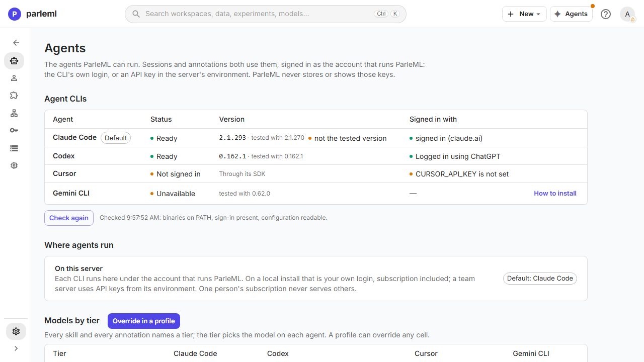
Task: Click the Default badge next to Claude Code
Action: coord(116,138)
